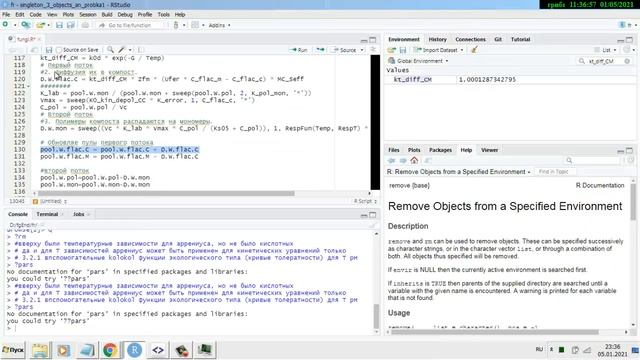Open Chrome from the taskbar
Image resolution: width=640 pixels, height=360 pixels.
110,350
